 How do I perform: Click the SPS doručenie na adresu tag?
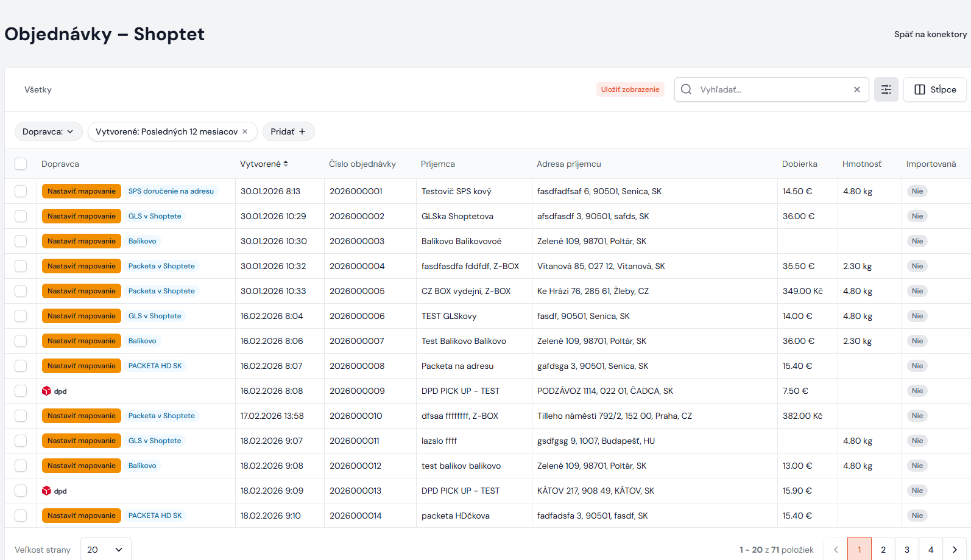click(171, 191)
